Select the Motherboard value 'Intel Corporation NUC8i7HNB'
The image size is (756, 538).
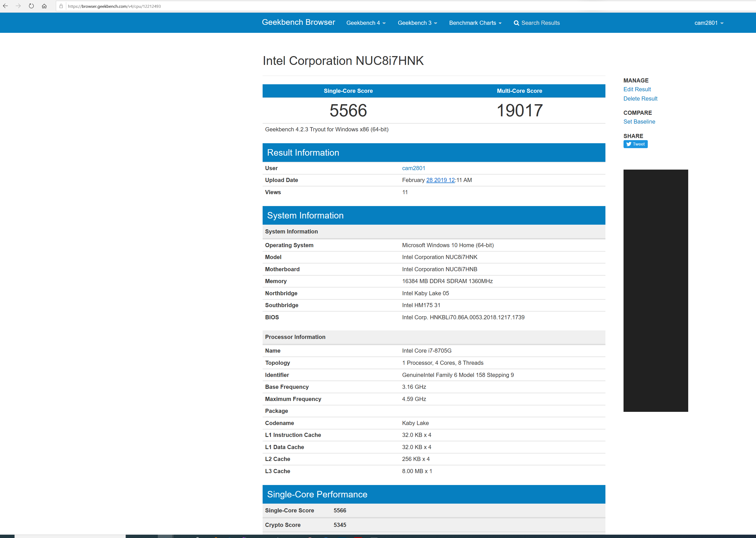tap(440, 269)
